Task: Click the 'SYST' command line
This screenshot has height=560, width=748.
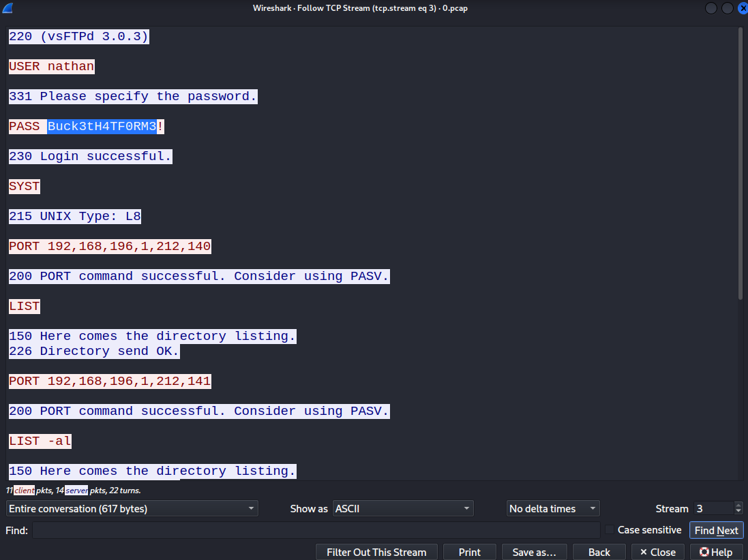Action: click(x=25, y=187)
